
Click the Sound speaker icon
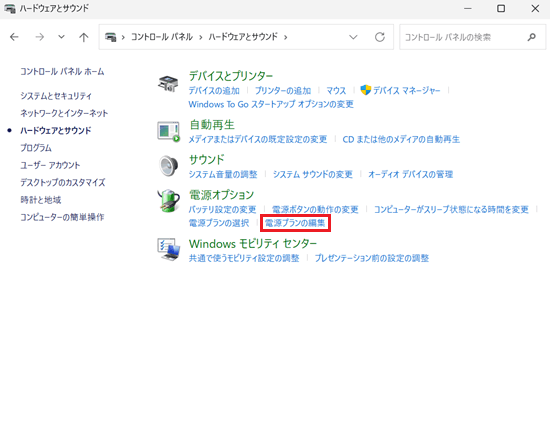pyautogui.click(x=169, y=166)
